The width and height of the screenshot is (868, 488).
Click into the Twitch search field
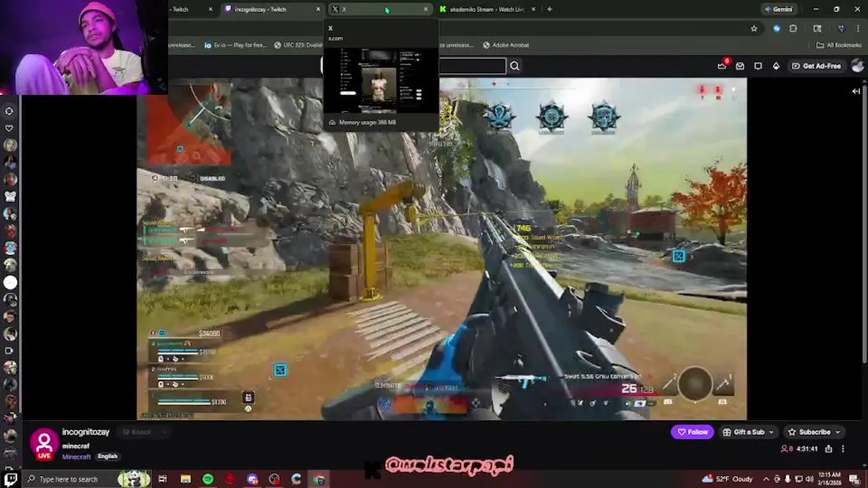(x=472, y=66)
